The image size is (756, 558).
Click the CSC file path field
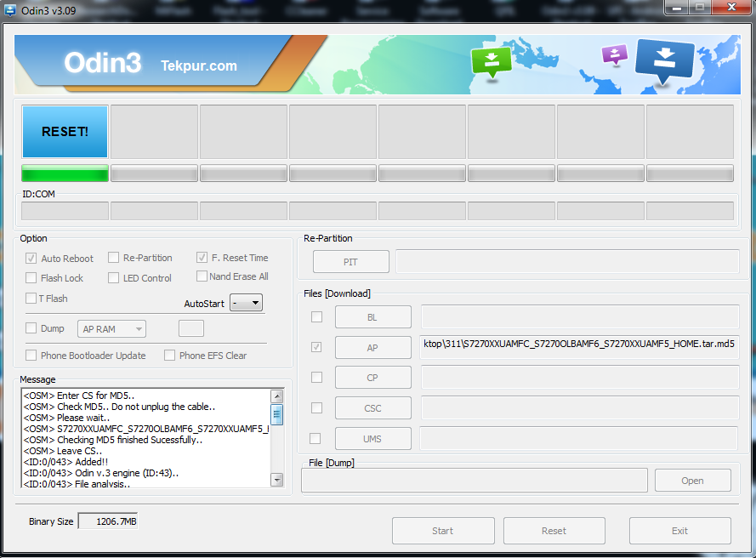pos(580,408)
